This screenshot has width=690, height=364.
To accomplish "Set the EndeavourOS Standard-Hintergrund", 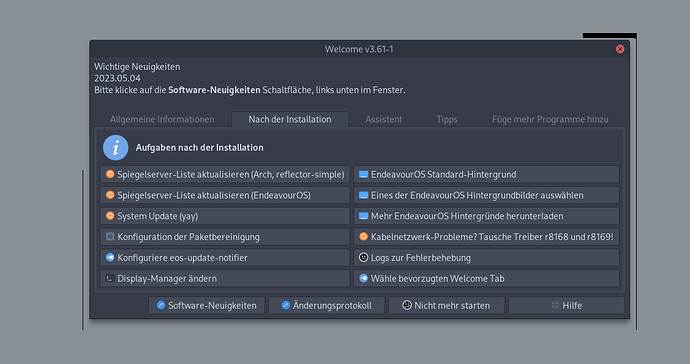I will tap(486, 174).
